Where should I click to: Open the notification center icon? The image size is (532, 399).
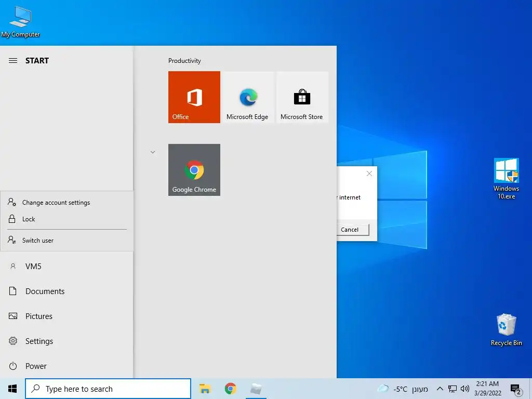pyautogui.click(x=515, y=389)
